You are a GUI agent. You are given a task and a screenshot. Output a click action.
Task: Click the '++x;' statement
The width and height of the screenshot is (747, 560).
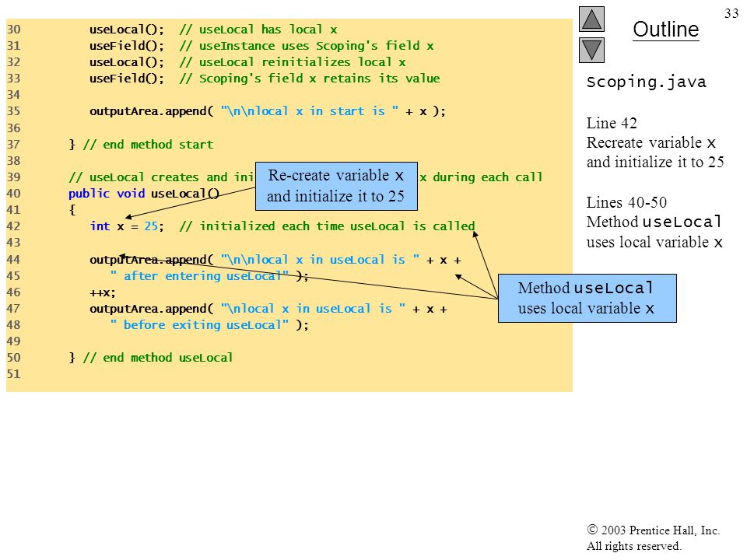[x=103, y=292]
